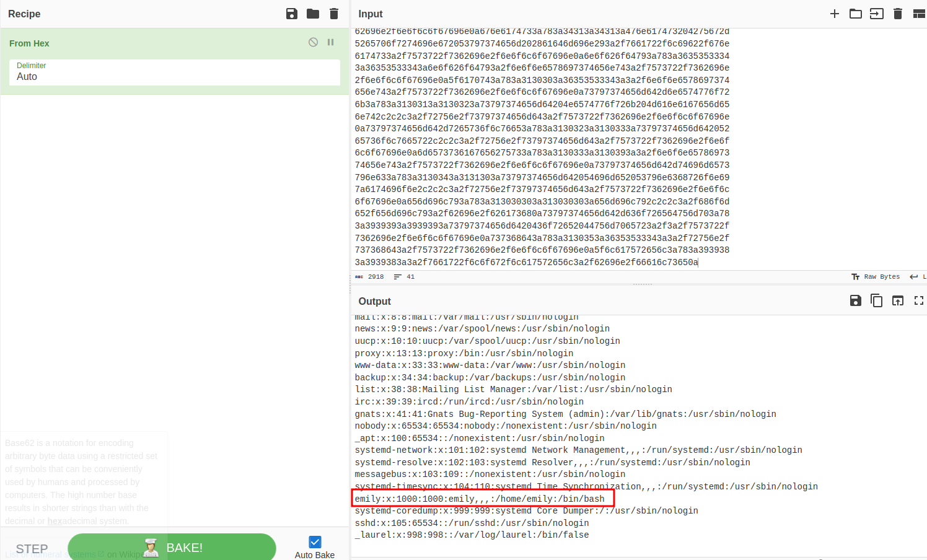Click the Output panel heading
Viewport: 927px width, 560px height.
(x=375, y=301)
